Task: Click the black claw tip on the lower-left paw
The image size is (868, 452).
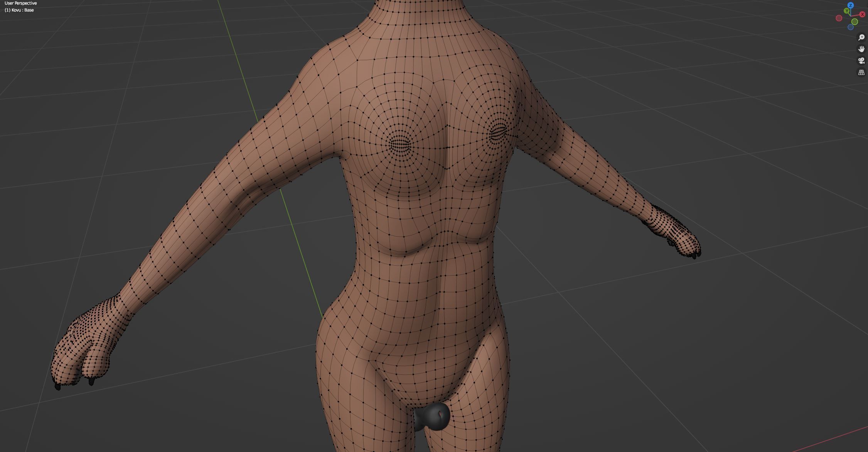Action: pyautogui.click(x=58, y=386)
